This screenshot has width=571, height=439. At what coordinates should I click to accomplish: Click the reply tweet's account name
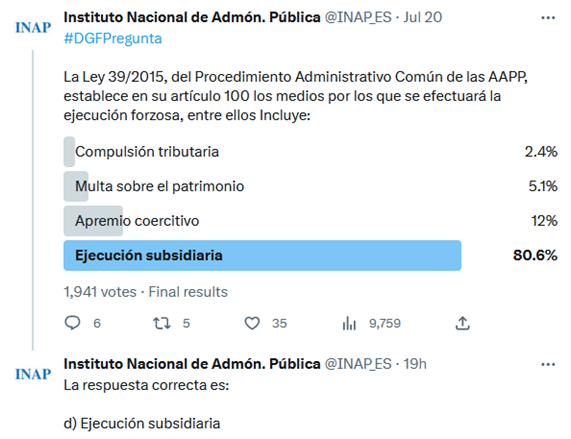tap(192, 364)
